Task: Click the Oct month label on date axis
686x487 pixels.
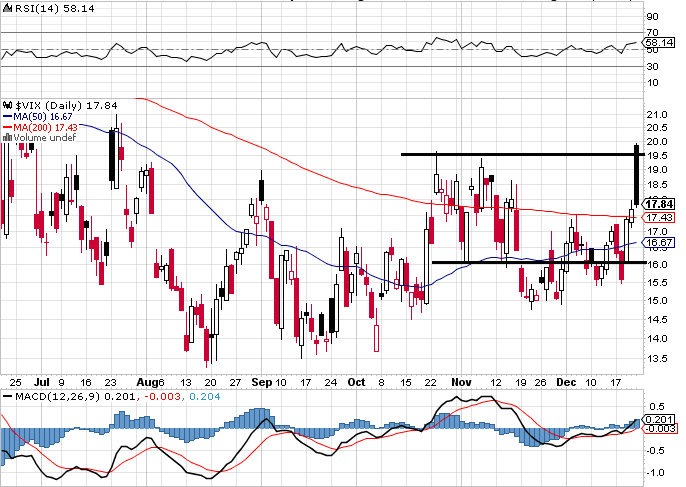Action: click(x=356, y=382)
